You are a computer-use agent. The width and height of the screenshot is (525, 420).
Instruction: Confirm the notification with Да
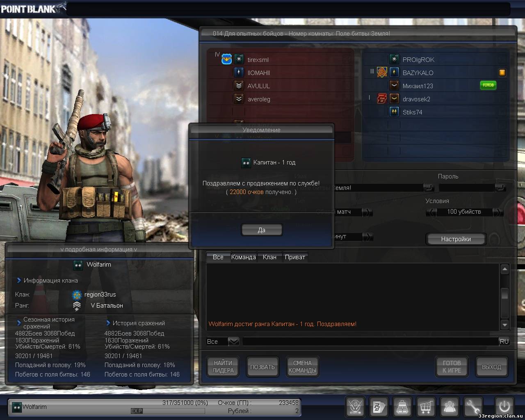click(x=262, y=230)
